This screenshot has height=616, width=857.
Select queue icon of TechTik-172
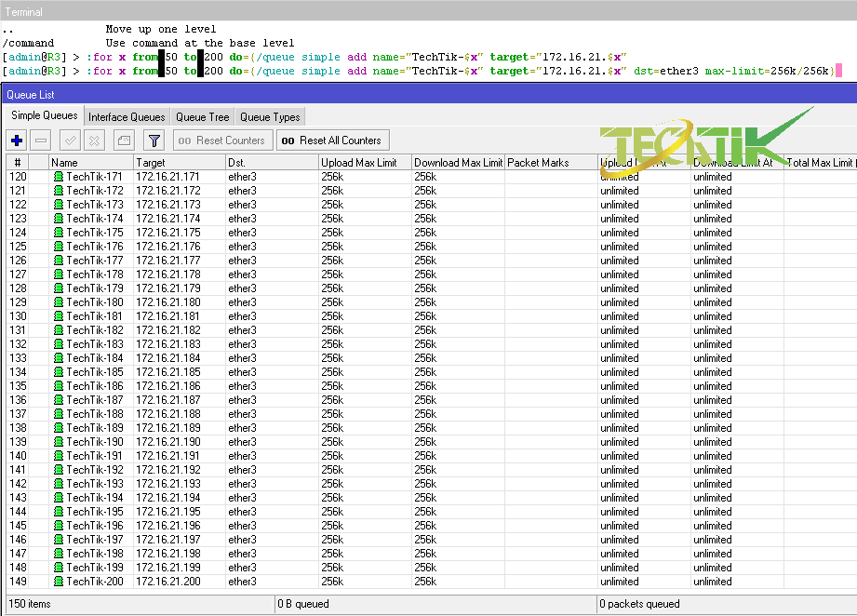pyautogui.click(x=59, y=191)
